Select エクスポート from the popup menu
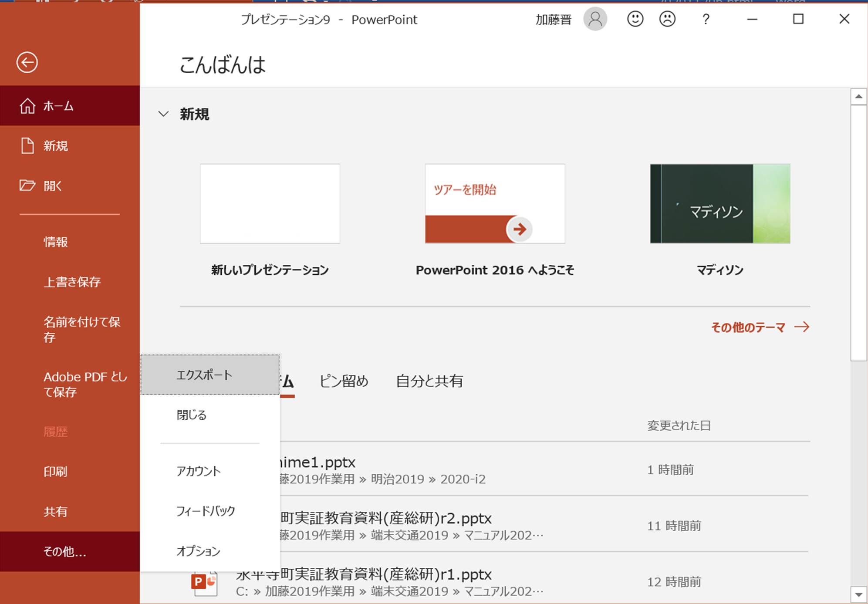The height and width of the screenshot is (604, 868). pos(204,375)
